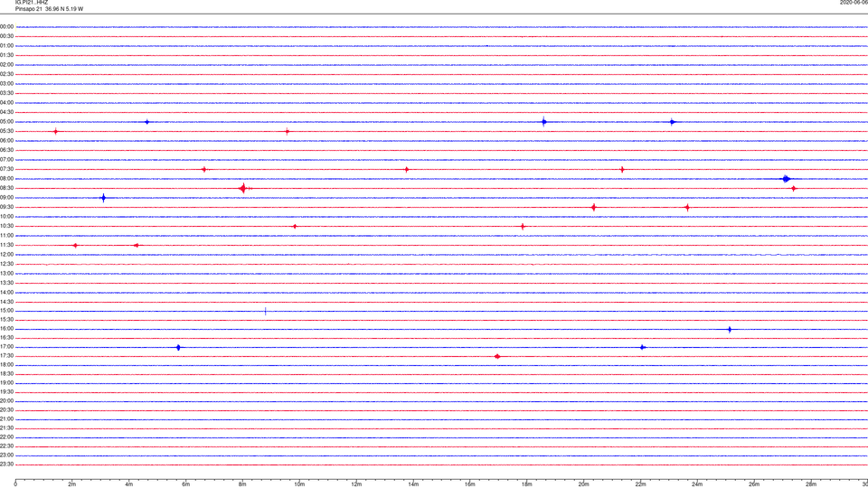Click the 10:30 trace spike near 17.8 minutes
This screenshot has height=488, width=868.
tap(523, 226)
